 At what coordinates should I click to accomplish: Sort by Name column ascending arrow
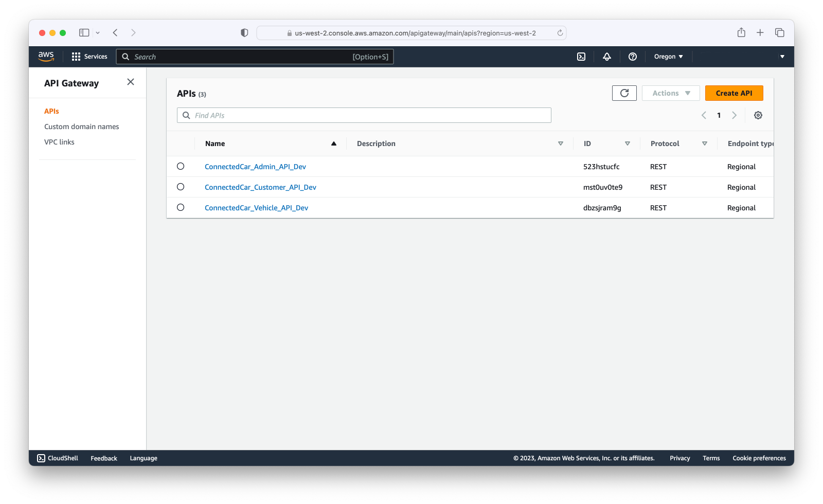[334, 143]
